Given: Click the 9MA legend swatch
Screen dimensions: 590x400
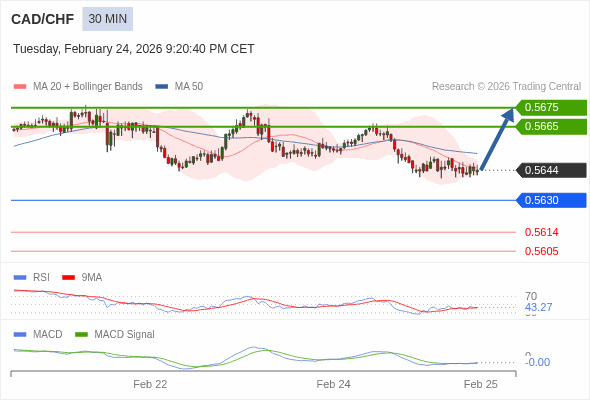Looking at the screenshot, I should (x=68, y=278).
